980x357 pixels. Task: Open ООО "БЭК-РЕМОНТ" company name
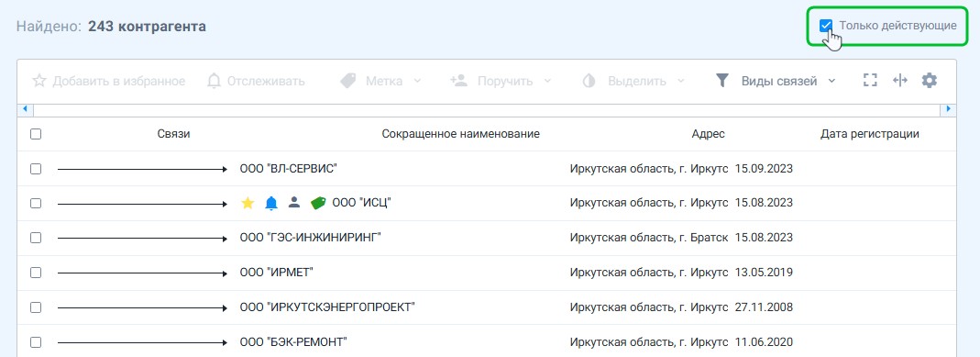293,342
